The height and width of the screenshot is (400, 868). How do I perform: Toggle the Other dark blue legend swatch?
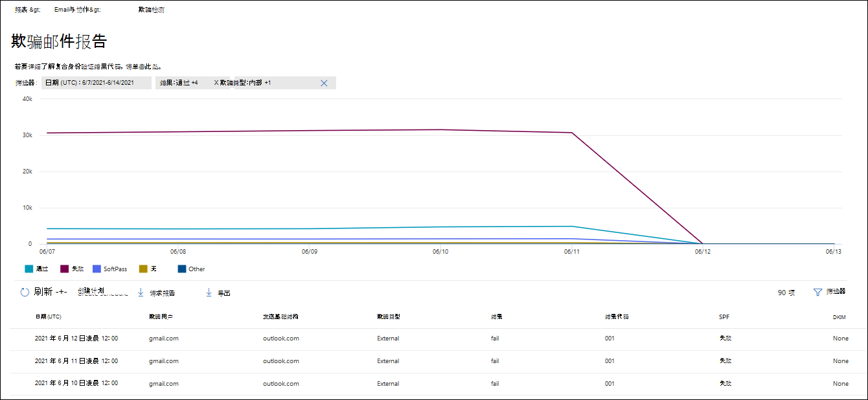182,269
